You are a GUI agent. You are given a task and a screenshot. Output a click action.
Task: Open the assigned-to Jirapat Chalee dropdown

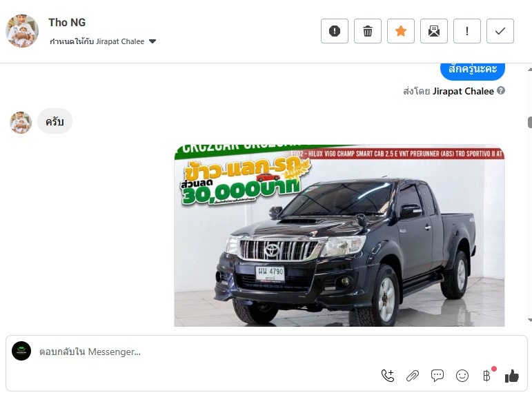tap(103, 41)
